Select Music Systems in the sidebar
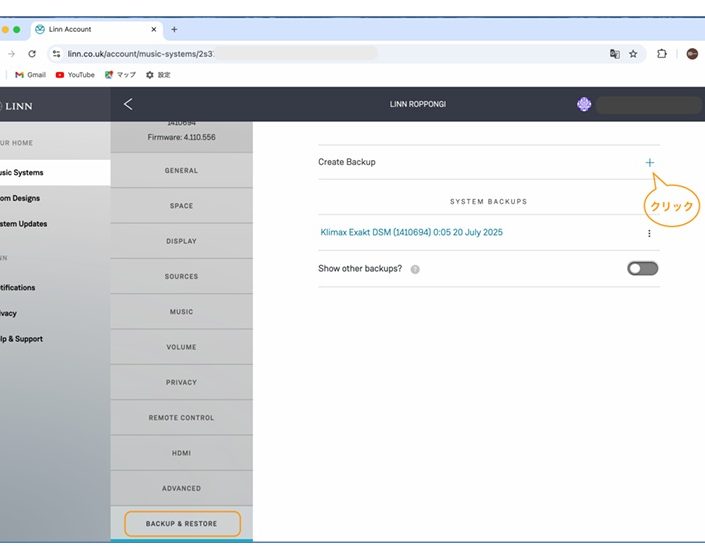The height and width of the screenshot is (557, 705). [55, 173]
